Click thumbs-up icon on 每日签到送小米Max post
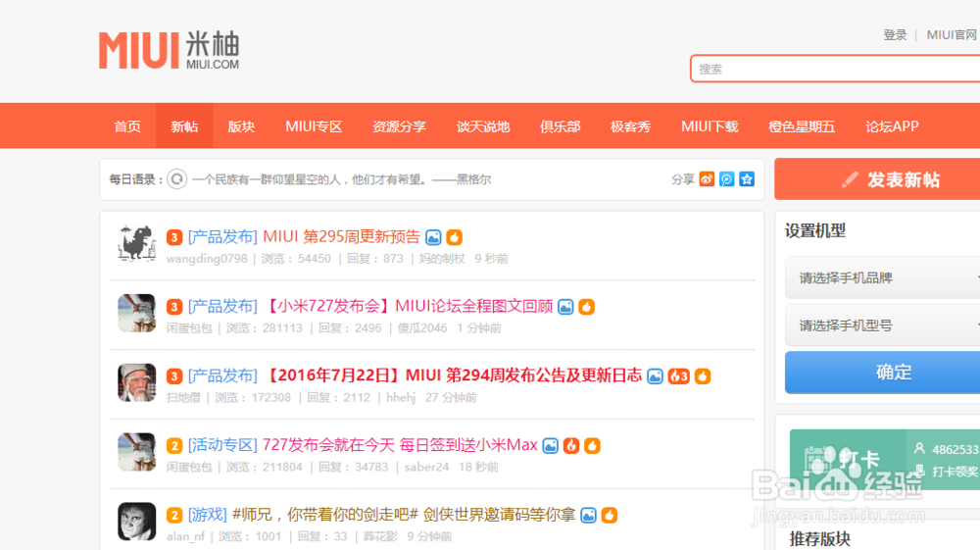This screenshot has width=980, height=550. 593,446
